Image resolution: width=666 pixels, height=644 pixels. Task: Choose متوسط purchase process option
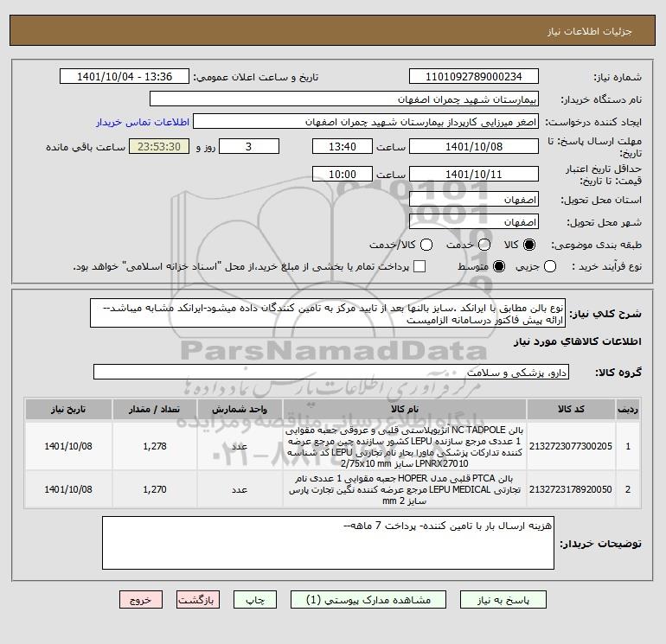[x=499, y=266]
